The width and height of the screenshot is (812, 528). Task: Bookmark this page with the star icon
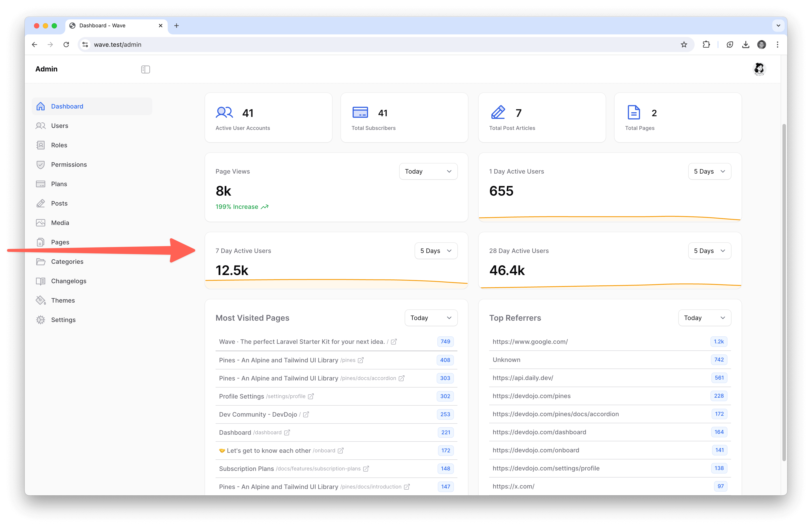coord(684,45)
